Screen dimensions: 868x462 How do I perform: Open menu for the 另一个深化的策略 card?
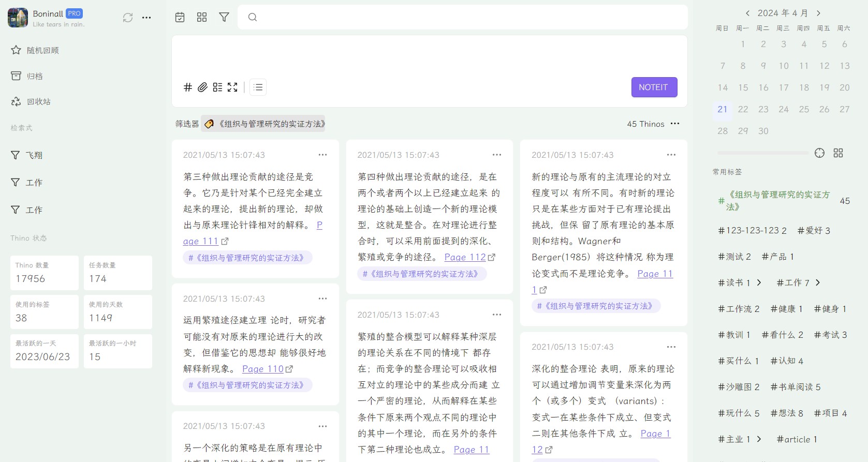[322, 426]
